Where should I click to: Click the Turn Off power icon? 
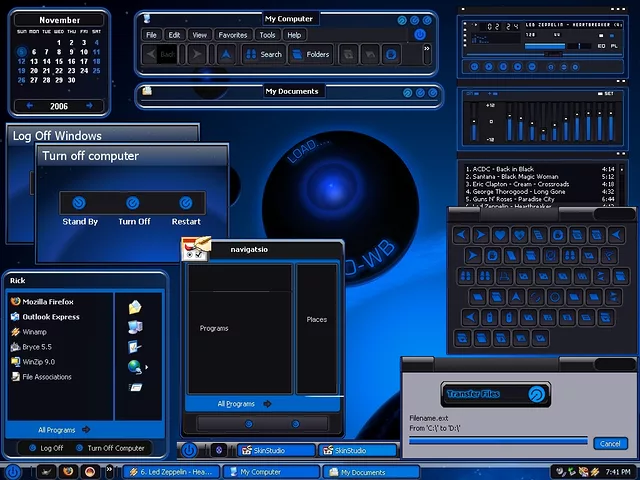tap(132, 202)
